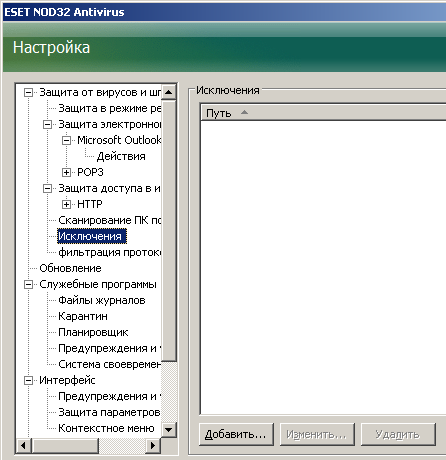Click the Добавить... button

point(236,434)
